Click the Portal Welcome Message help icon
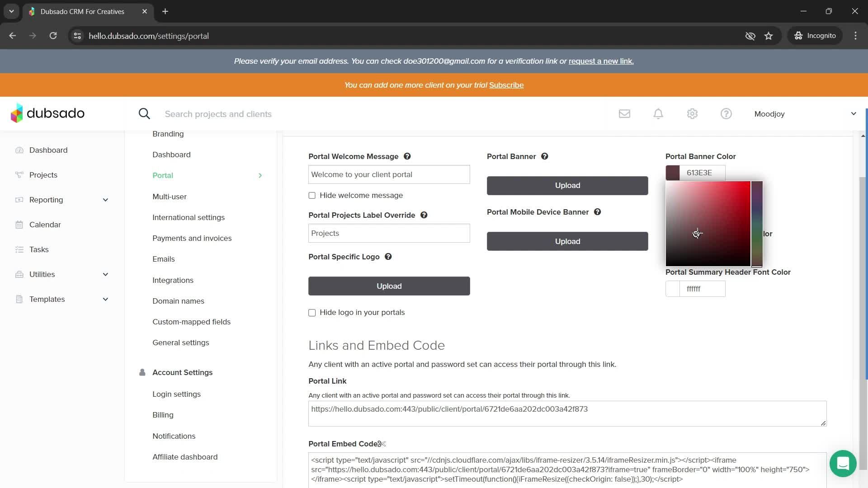Viewport: 868px width, 488px height. click(407, 156)
